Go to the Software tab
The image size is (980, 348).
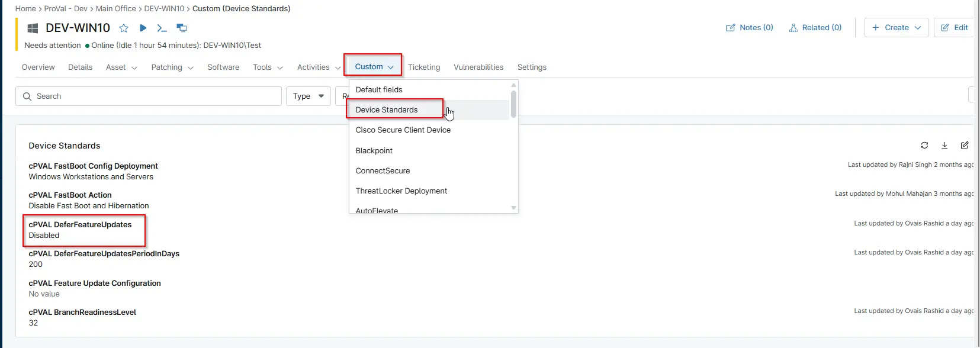[223, 67]
